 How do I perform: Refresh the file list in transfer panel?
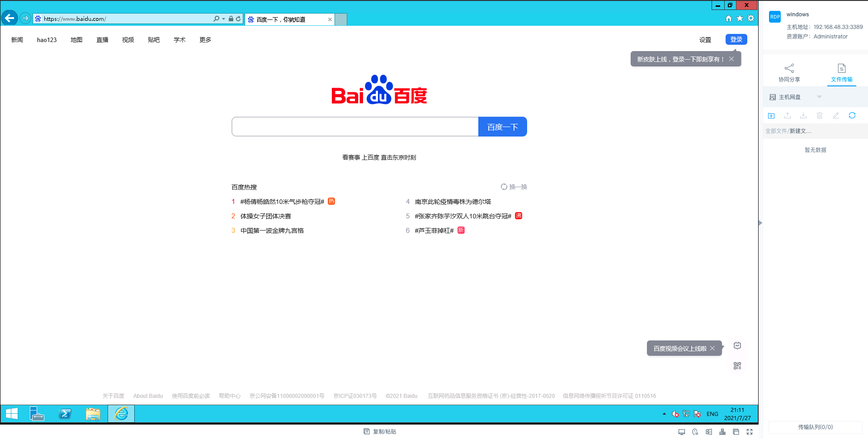pyautogui.click(x=852, y=116)
